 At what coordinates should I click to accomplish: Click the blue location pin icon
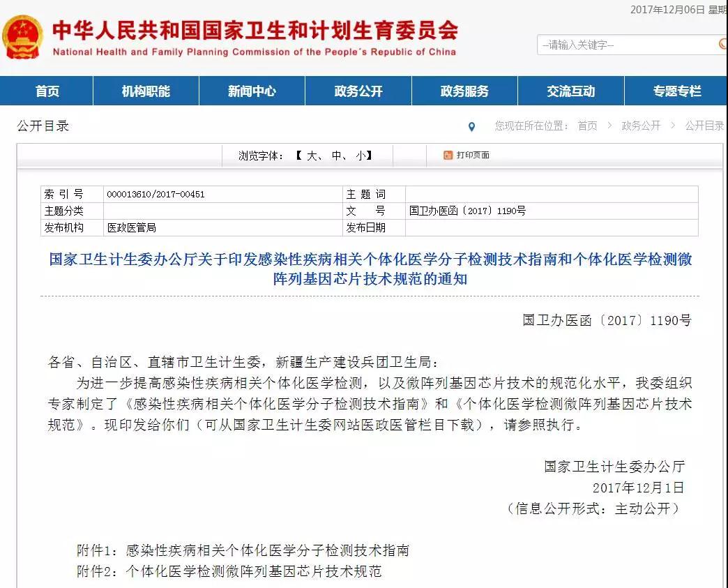472,127
